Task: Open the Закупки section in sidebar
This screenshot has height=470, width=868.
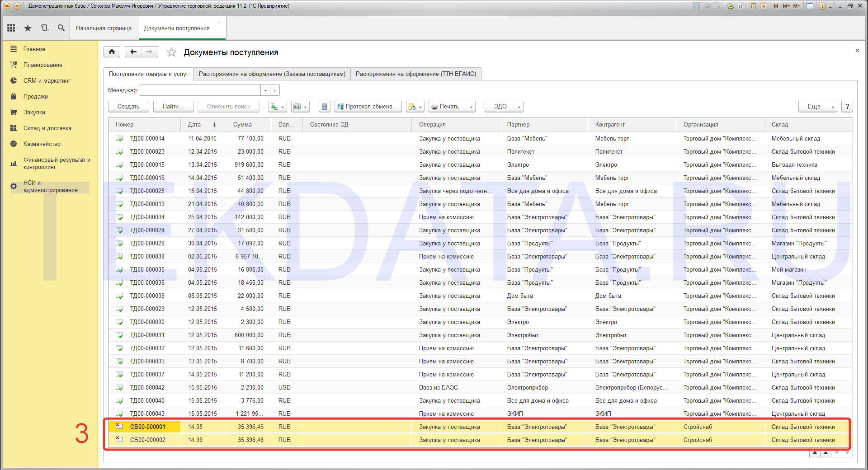Action: tap(34, 112)
